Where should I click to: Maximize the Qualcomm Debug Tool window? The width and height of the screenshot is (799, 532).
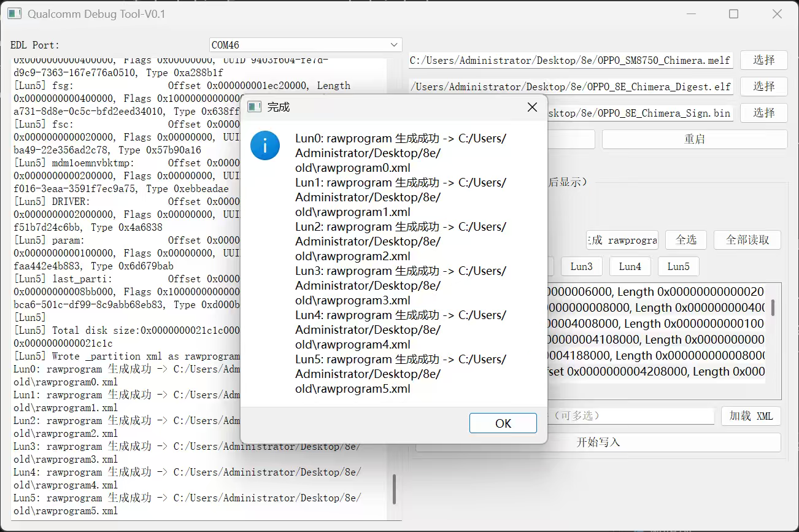click(x=733, y=13)
